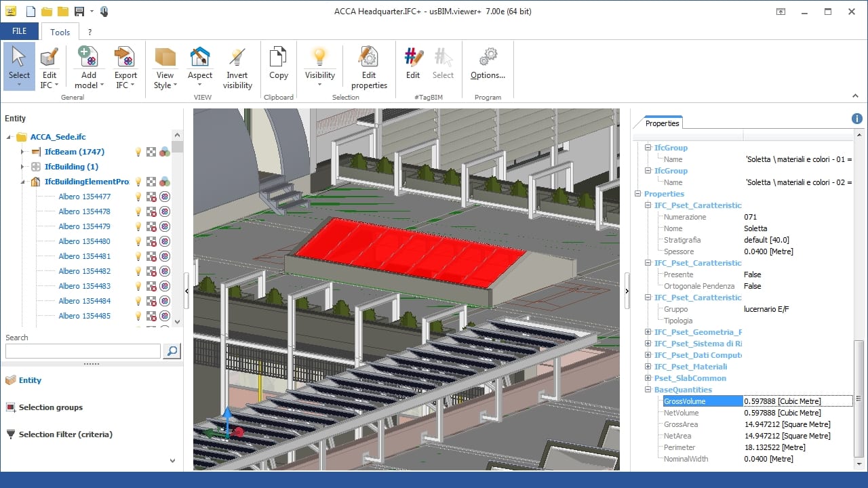Open Selection Filter (criteria) panel
Viewport: 868px width, 488px height.
tap(65, 434)
